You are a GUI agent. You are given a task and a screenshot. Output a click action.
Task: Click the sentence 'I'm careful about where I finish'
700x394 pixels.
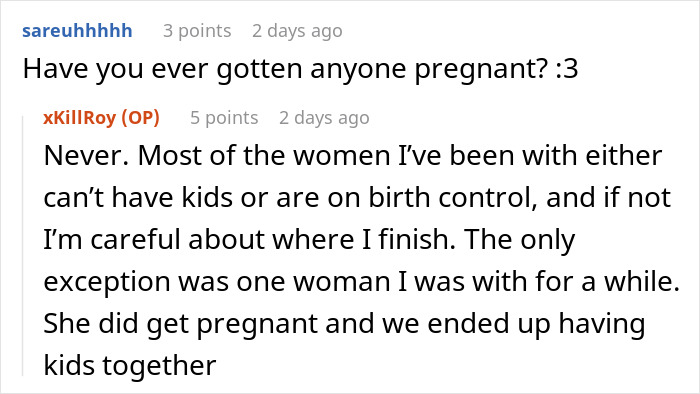coord(249,239)
